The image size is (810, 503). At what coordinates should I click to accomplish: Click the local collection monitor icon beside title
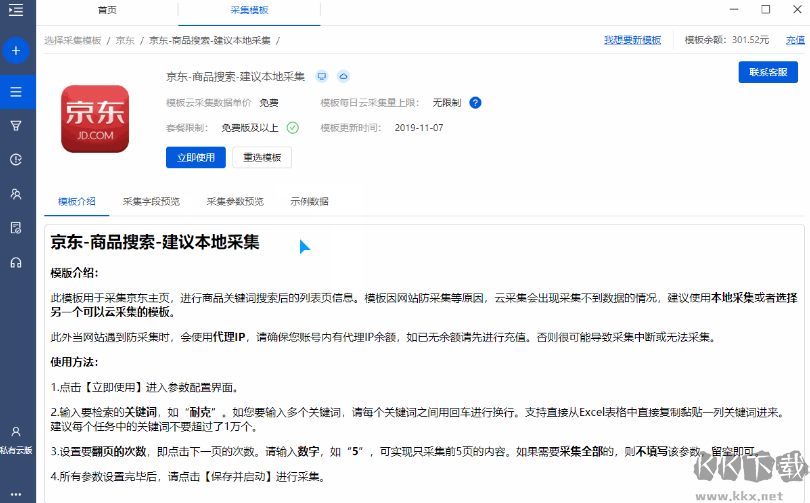tap(322, 76)
